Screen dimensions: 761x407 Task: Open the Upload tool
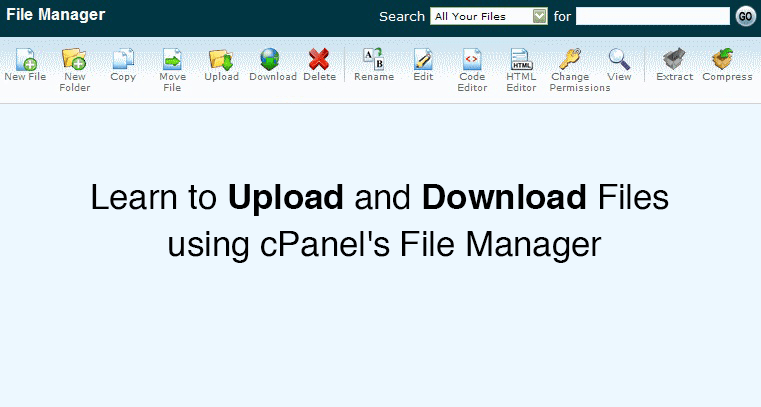coord(221,60)
